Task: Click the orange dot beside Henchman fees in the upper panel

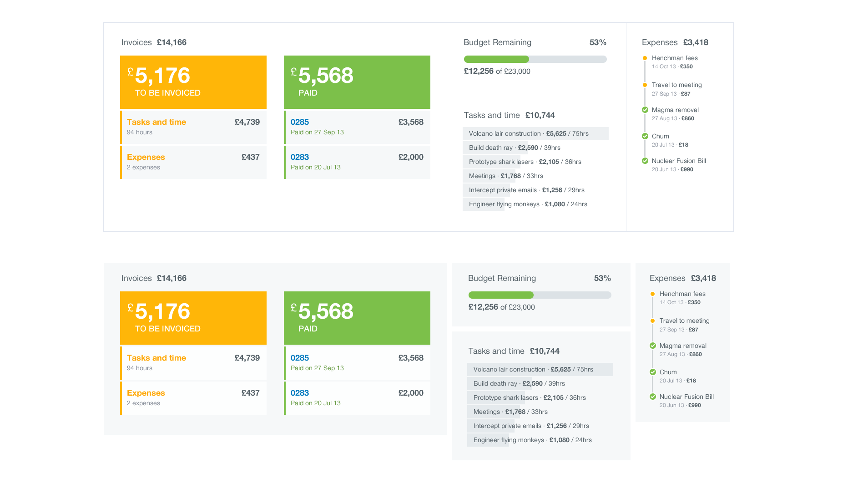Action: tap(645, 58)
